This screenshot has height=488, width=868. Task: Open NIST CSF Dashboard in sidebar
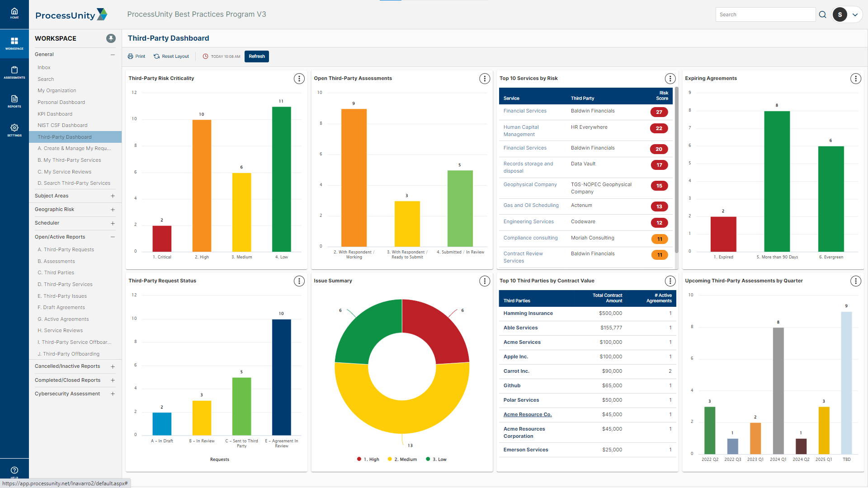pyautogui.click(x=62, y=125)
